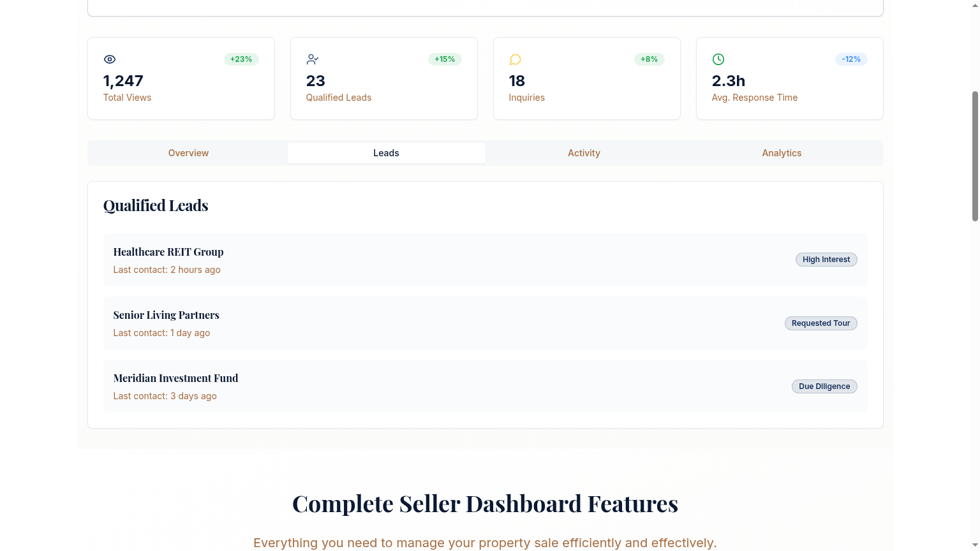The width and height of the screenshot is (980, 551).
Task: Click the clock icon on Avg. Response Time card
Action: click(718, 59)
